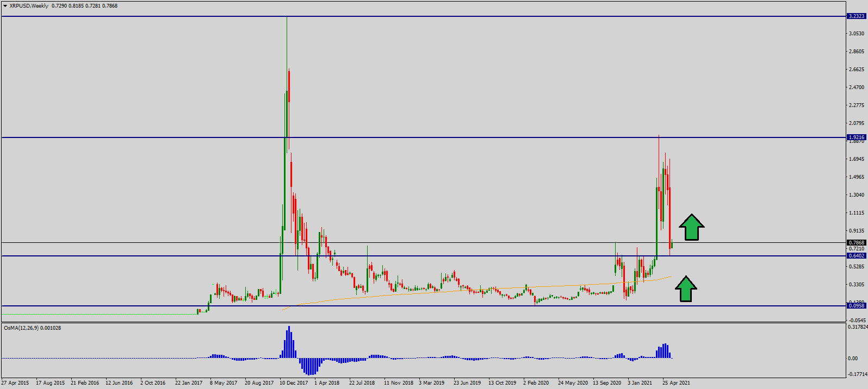Click the 8 May 2017 date label
The width and height of the screenshot is (868, 389).
[x=224, y=383]
